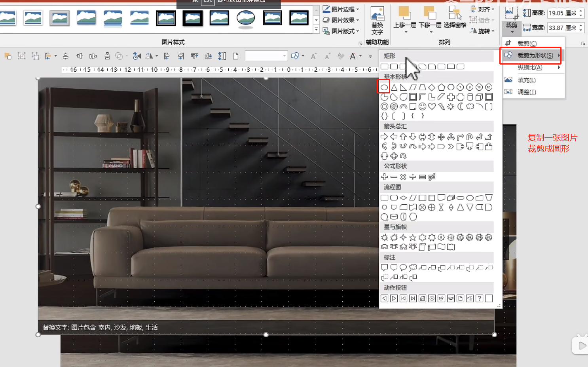Screen dimensions: 588x367
Task: Pick the regular pentagon shape
Action: [x=441, y=87]
